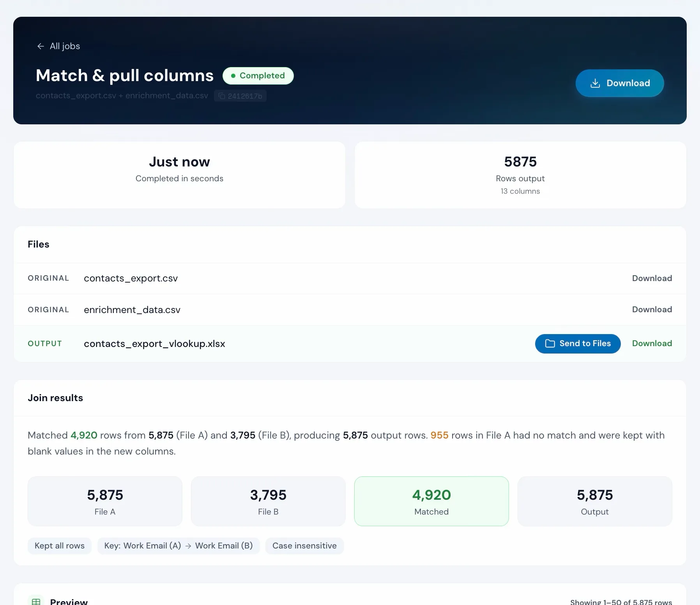Click the 5875 Rows output card
700x605 pixels.
point(520,175)
